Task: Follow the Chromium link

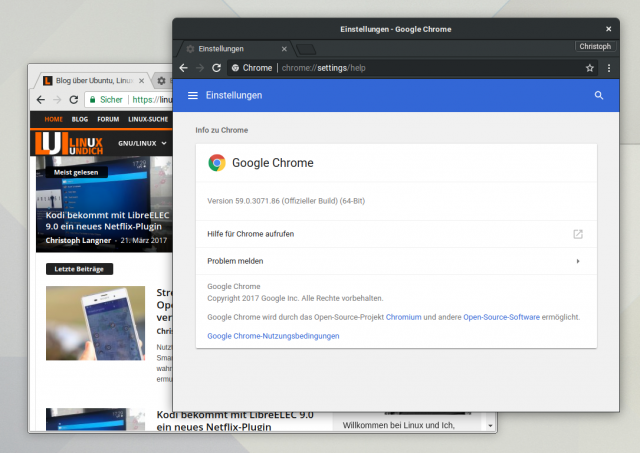Action: [403, 317]
